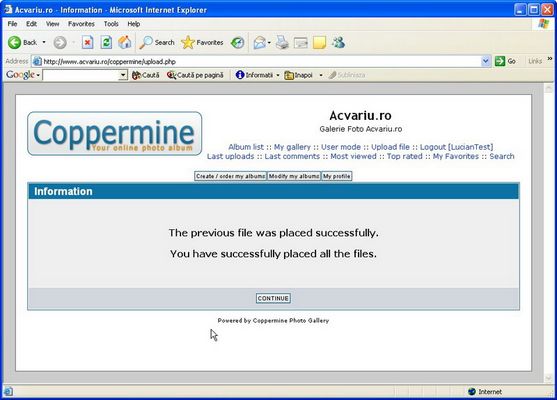The width and height of the screenshot is (557, 400).
Task: Open the Favorites menu
Action: pyautogui.click(x=81, y=24)
